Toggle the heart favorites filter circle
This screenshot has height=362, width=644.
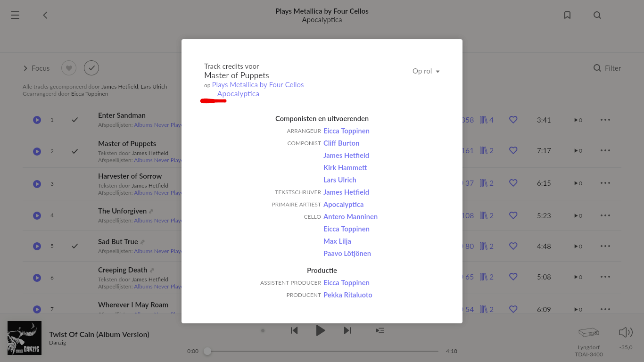coord(69,68)
